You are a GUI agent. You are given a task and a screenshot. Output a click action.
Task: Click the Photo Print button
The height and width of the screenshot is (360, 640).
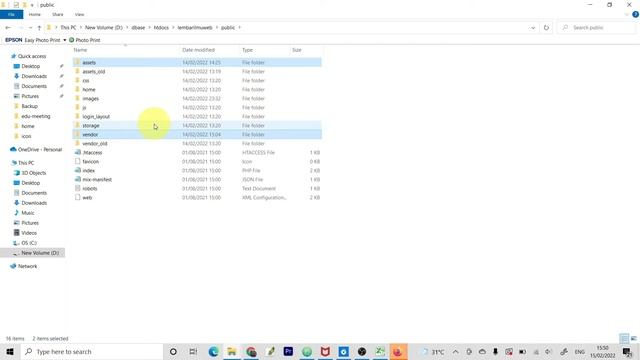[84, 40]
